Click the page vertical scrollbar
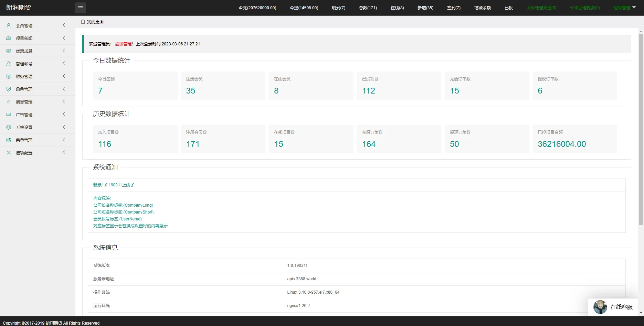Viewport: 644px width, 326px height. pos(641,138)
